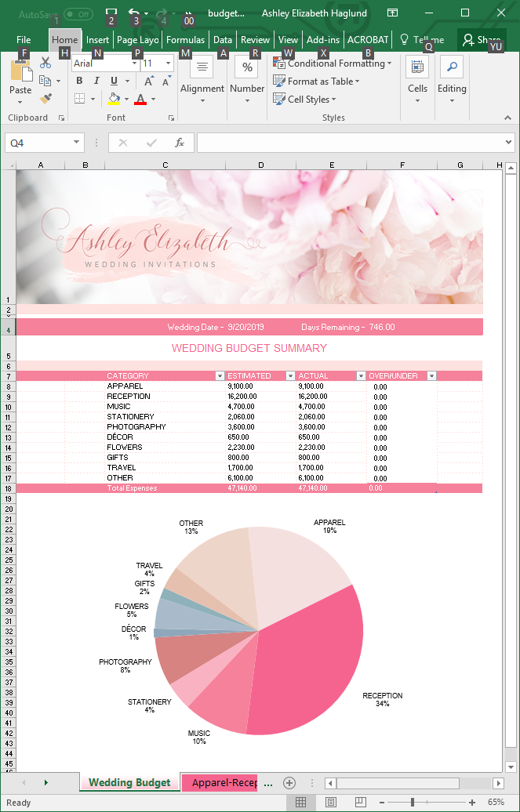Screen dimensions: 520x812
Task: Open the Cells group
Action: point(417,80)
